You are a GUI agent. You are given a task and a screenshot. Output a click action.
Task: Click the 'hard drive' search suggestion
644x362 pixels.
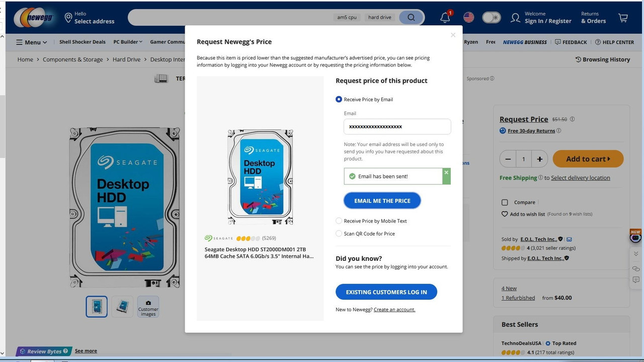[380, 17]
